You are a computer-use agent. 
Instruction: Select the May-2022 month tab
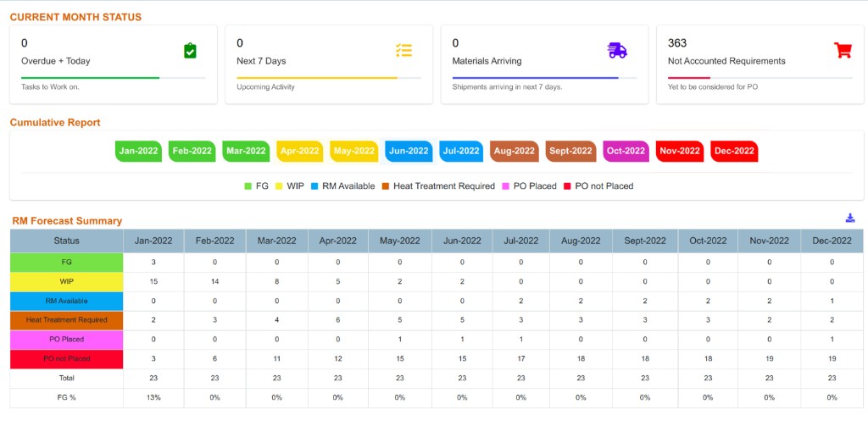pyautogui.click(x=353, y=151)
